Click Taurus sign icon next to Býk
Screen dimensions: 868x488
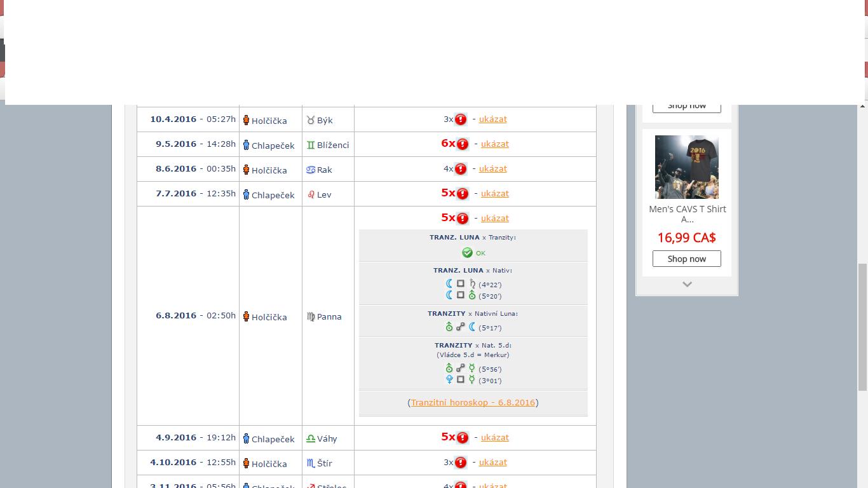[311, 120]
